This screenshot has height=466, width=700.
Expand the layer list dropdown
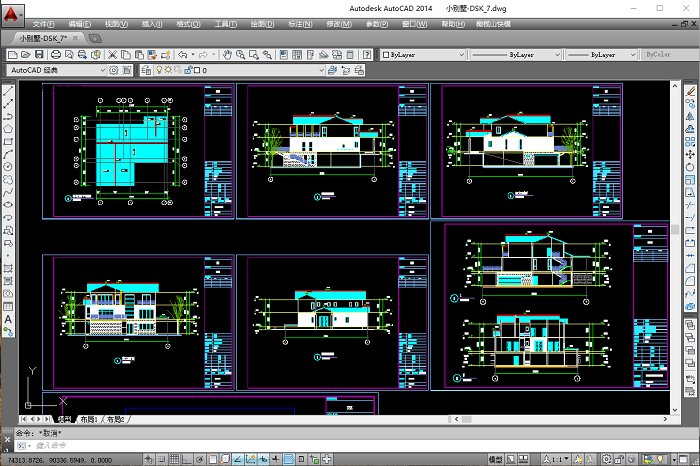click(321, 70)
